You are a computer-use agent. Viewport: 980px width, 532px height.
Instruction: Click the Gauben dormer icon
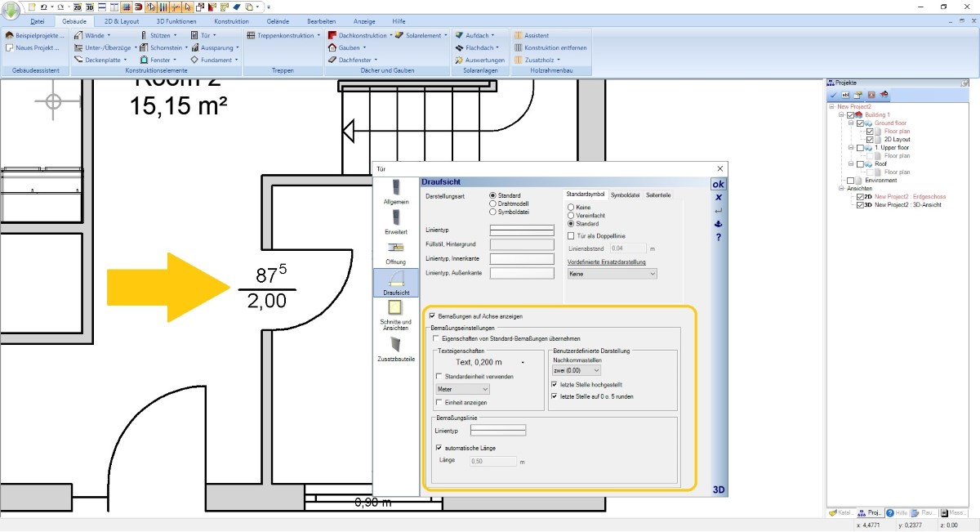(332, 47)
